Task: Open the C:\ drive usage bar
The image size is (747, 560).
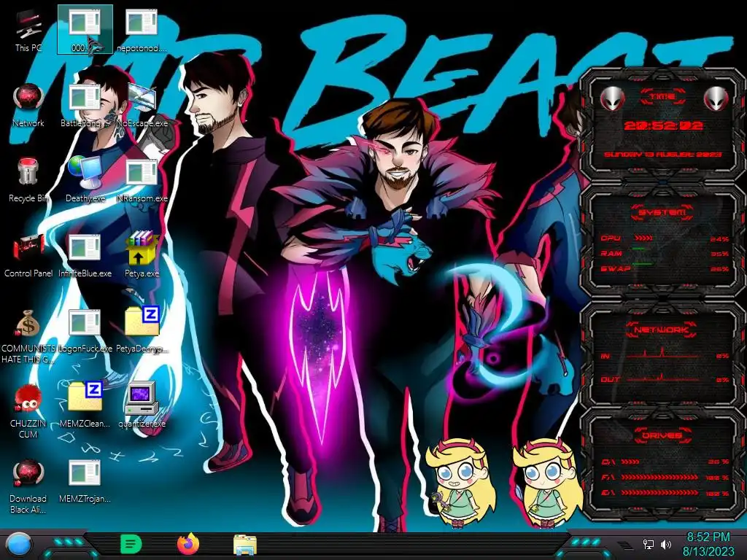Action: pos(665,462)
